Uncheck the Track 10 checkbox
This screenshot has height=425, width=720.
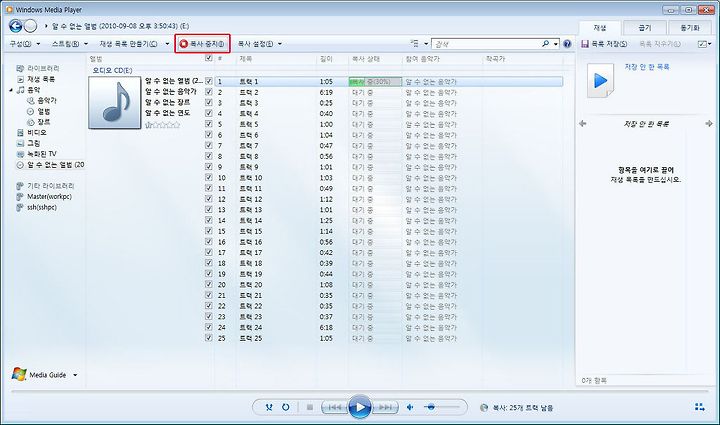(x=209, y=177)
